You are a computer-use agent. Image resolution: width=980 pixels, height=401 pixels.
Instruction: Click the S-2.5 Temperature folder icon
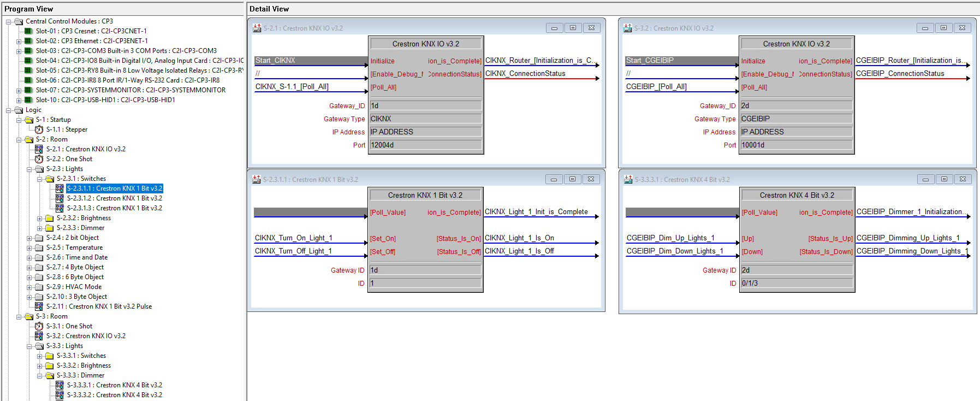point(39,247)
